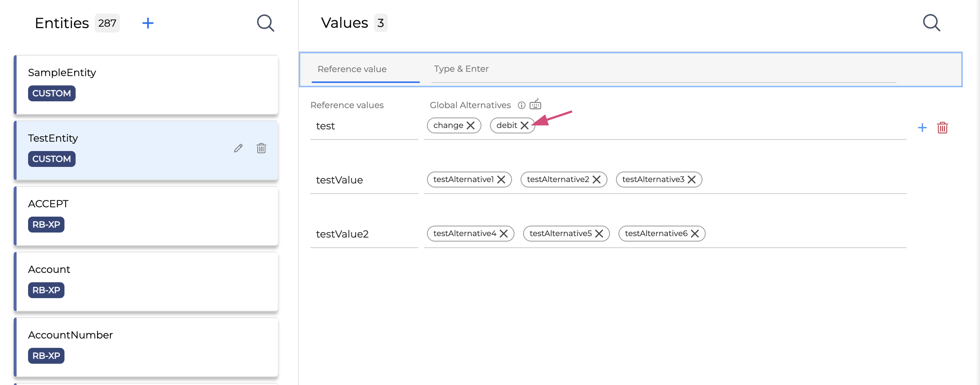The width and height of the screenshot is (980, 385).
Task: Remove the 'change' alternative chip
Action: (470, 125)
